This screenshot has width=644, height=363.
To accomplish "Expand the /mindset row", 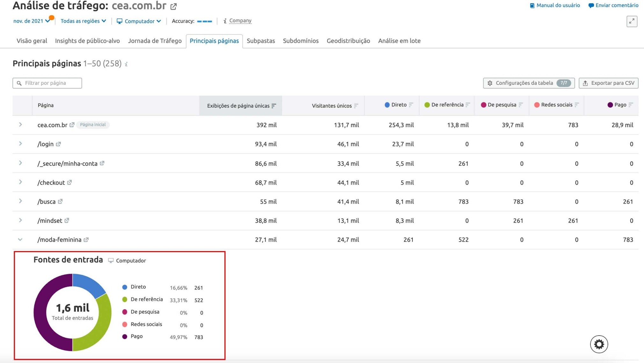I will point(20,220).
